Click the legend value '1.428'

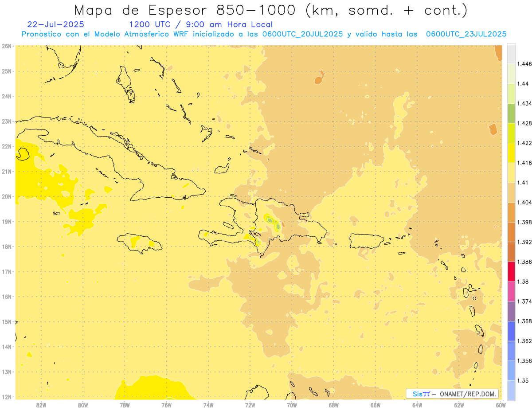point(524,123)
